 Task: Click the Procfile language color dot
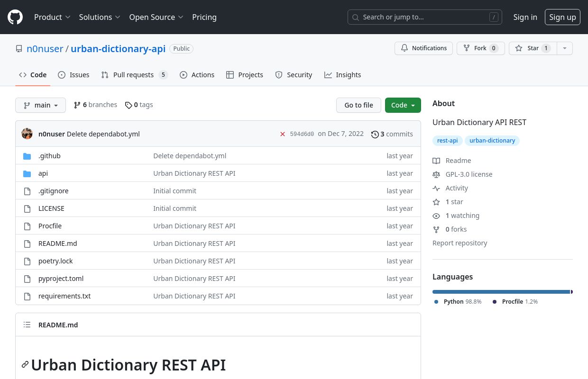[x=495, y=302]
